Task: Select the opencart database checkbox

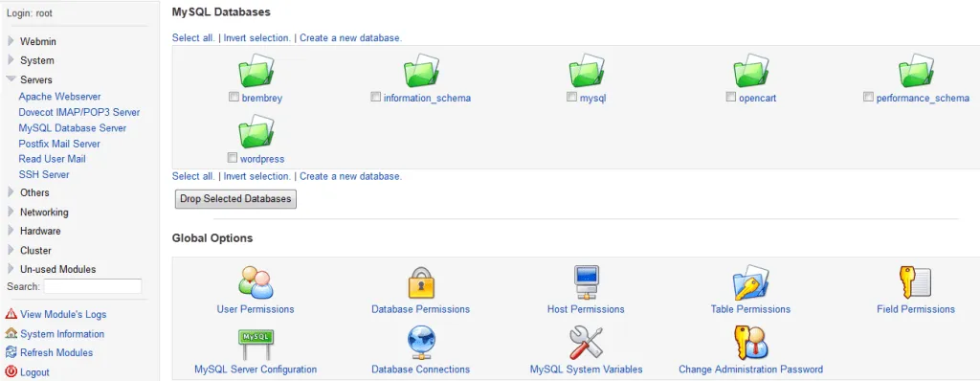Action: click(730, 97)
